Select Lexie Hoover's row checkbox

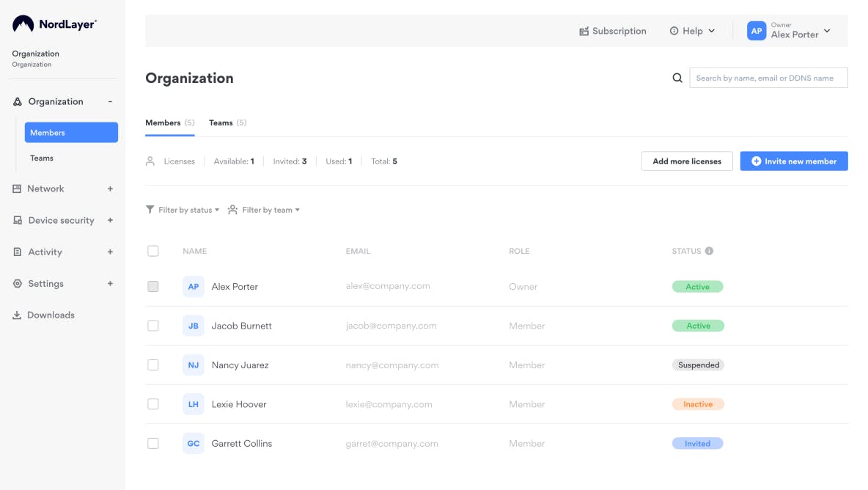[153, 404]
